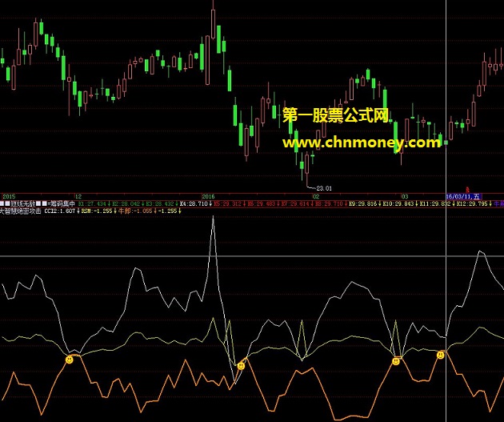
Task: Click the K3:28.432 value
Action: click(162, 203)
